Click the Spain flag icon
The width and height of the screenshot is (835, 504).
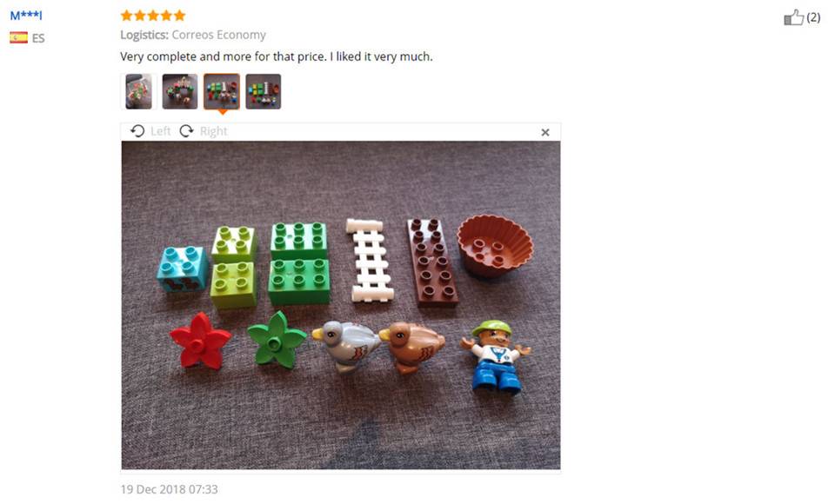pyautogui.click(x=18, y=37)
